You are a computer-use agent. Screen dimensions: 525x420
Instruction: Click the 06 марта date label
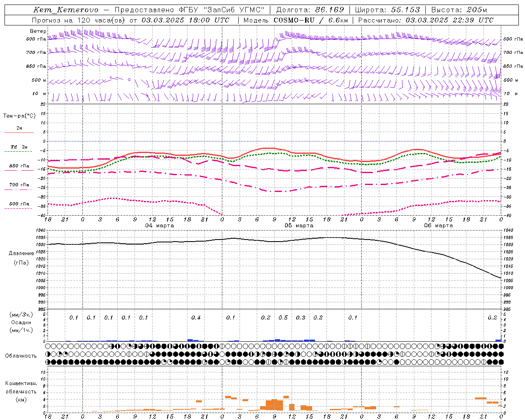click(x=438, y=226)
